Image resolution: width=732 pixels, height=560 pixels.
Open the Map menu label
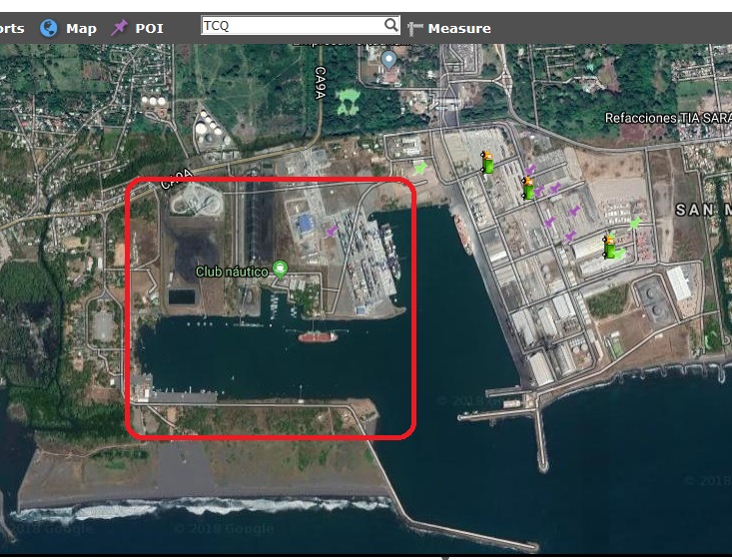pos(81,28)
